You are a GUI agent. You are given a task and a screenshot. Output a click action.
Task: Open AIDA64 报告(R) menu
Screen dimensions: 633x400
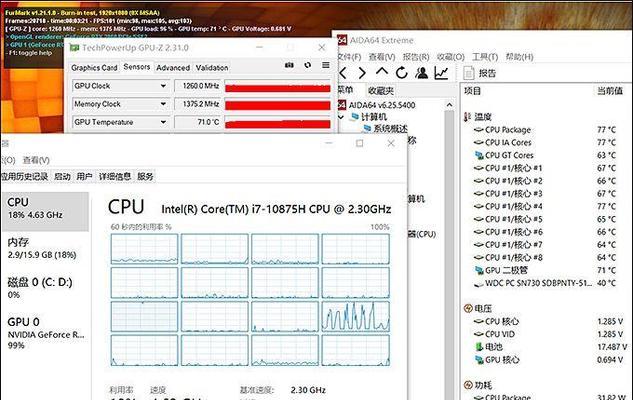416,57
